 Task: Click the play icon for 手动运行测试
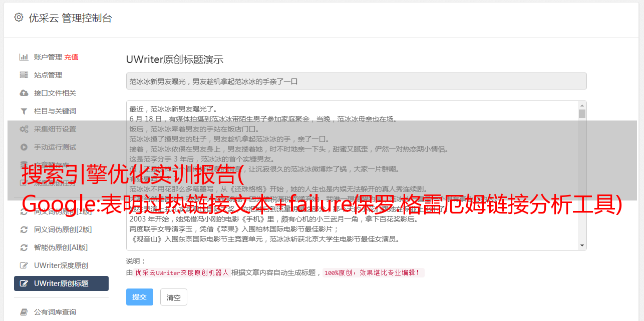(24, 147)
